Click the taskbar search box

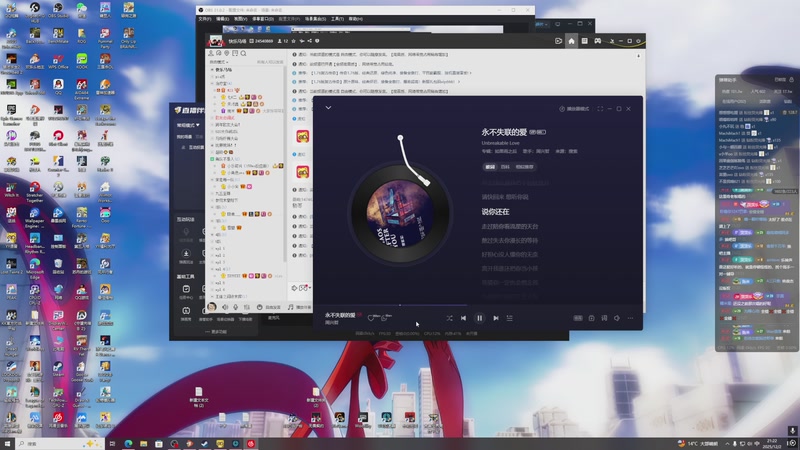[60, 443]
